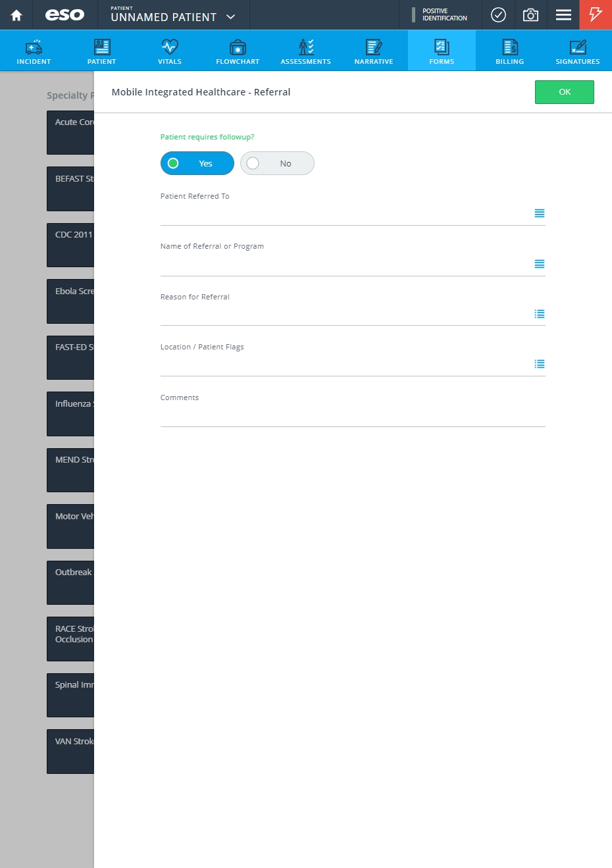Go to the home screen icon

click(x=16, y=15)
